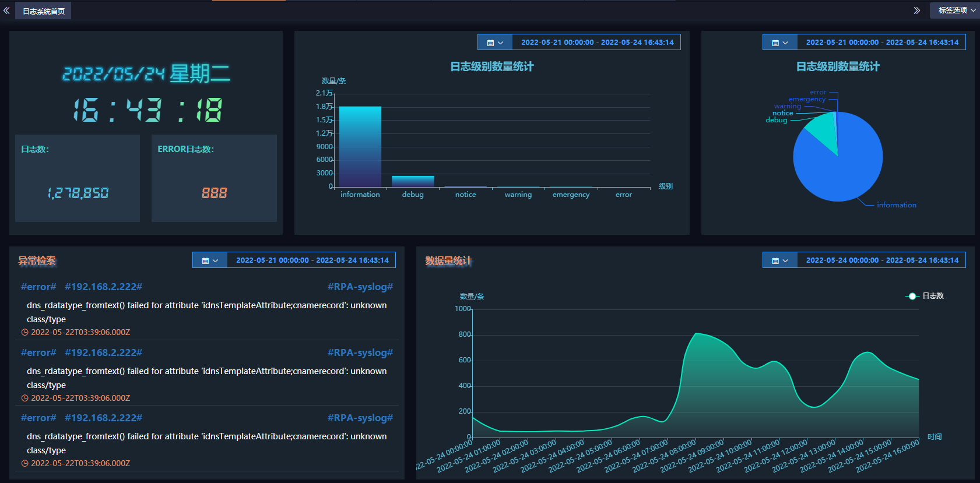The width and height of the screenshot is (980, 483).
Task: Click error label on bar chart axis
Action: 624,195
